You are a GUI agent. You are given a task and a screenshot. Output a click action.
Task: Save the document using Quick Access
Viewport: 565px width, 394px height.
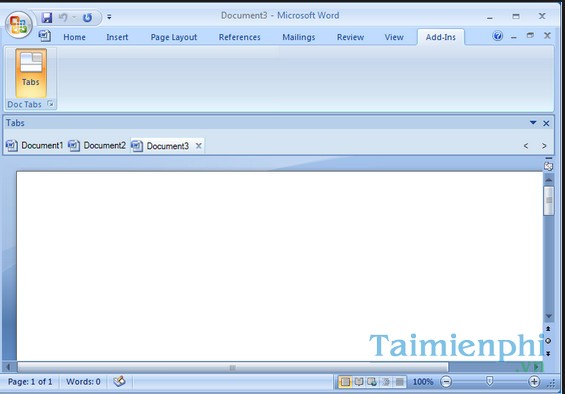click(x=46, y=17)
